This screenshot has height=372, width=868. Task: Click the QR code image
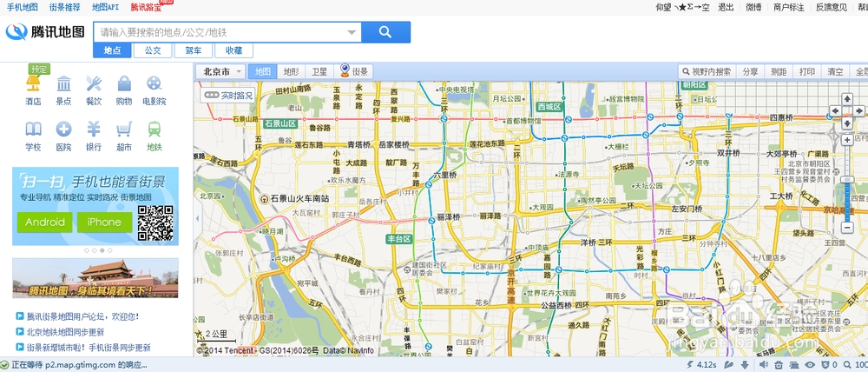pos(155,223)
